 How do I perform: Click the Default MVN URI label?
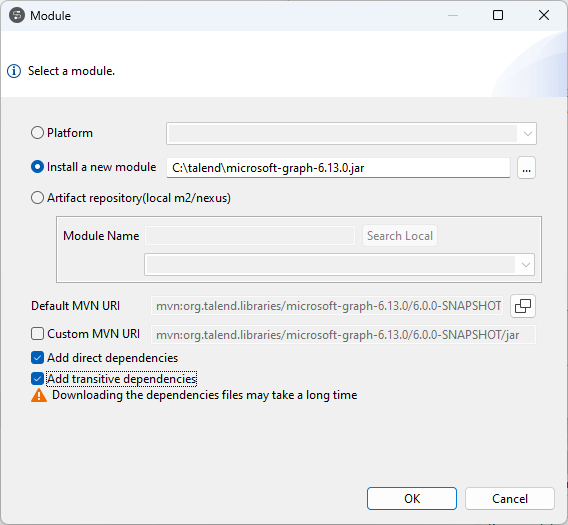point(75,306)
